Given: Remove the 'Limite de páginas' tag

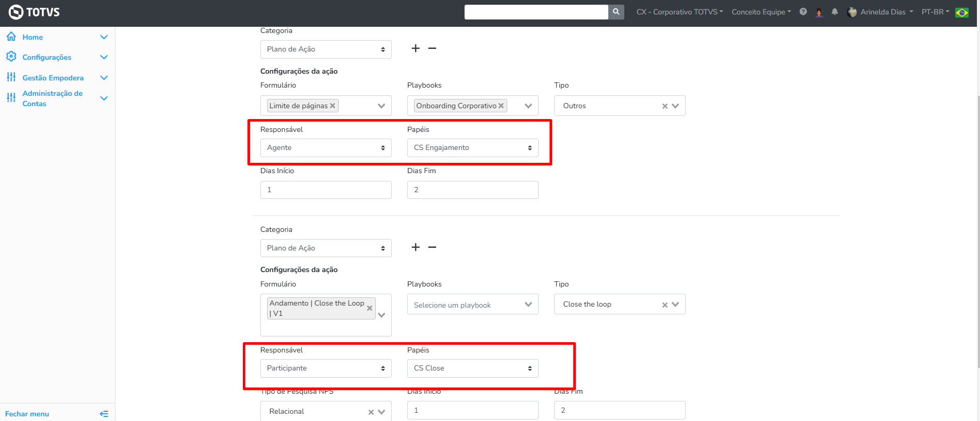Looking at the screenshot, I should (x=333, y=106).
